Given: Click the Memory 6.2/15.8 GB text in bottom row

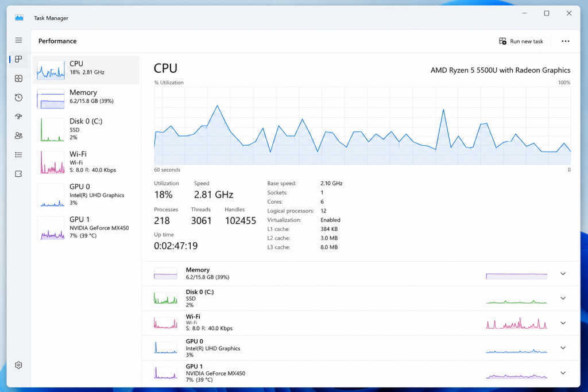Looking at the screenshot, I should [x=207, y=277].
